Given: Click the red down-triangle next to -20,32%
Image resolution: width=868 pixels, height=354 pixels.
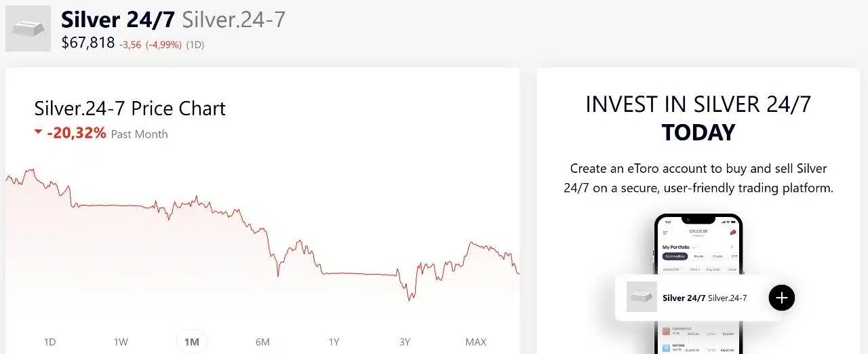Looking at the screenshot, I should coord(38,132).
